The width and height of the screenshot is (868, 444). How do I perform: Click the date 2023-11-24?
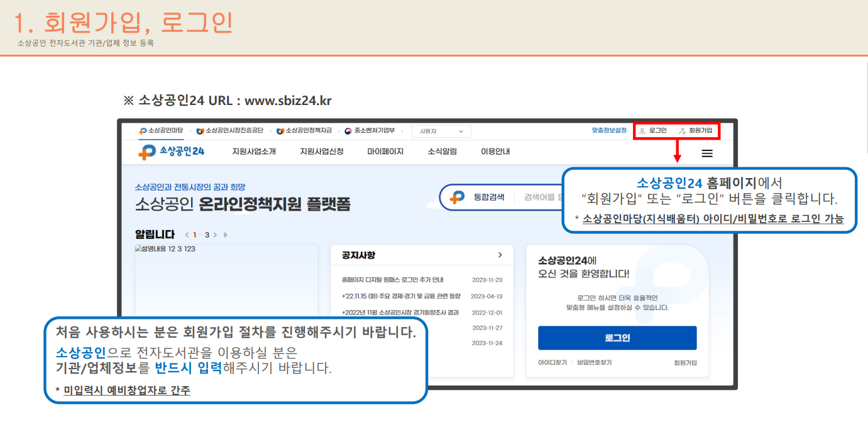click(x=487, y=343)
